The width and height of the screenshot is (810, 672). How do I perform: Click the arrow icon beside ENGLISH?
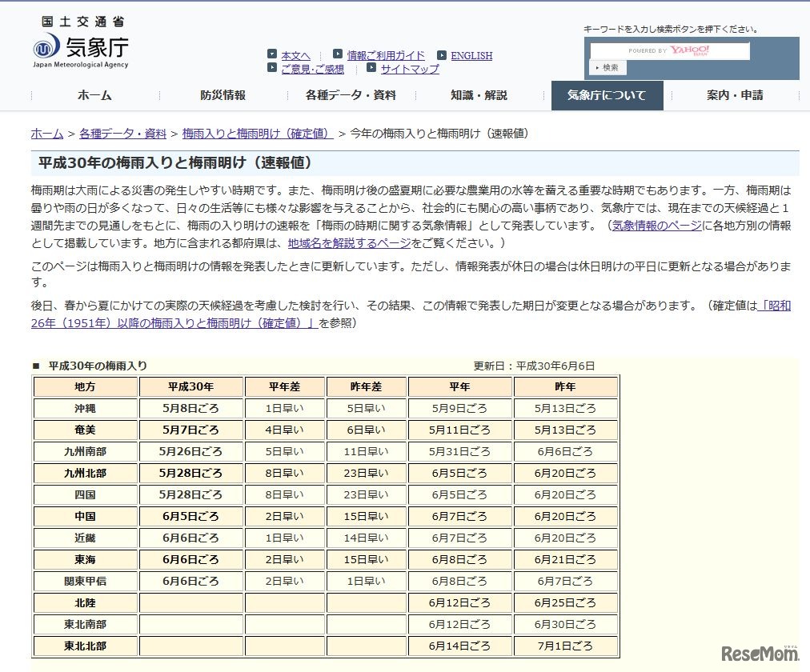(x=442, y=54)
